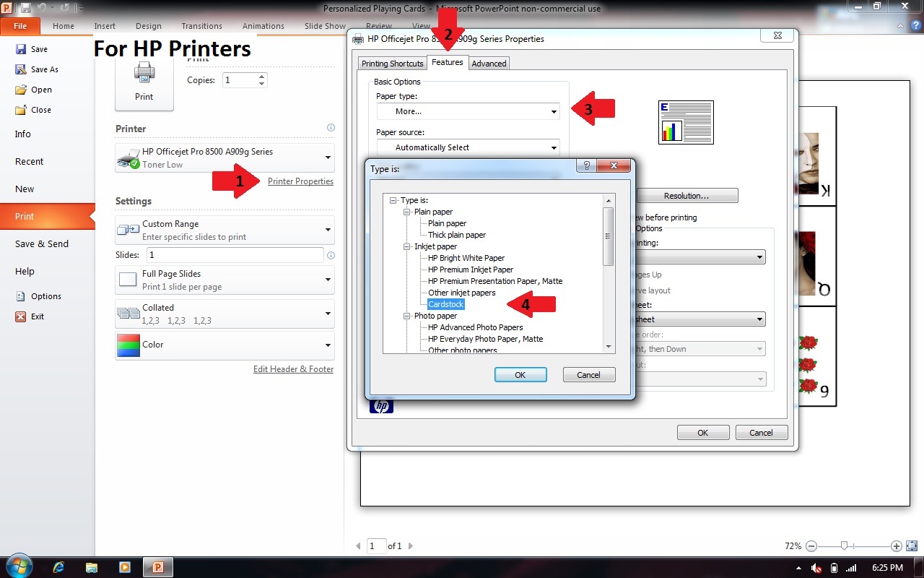This screenshot has width=924, height=578.
Task: Select HP Everyday Photo Paper, Matte
Action: (x=486, y=339)
